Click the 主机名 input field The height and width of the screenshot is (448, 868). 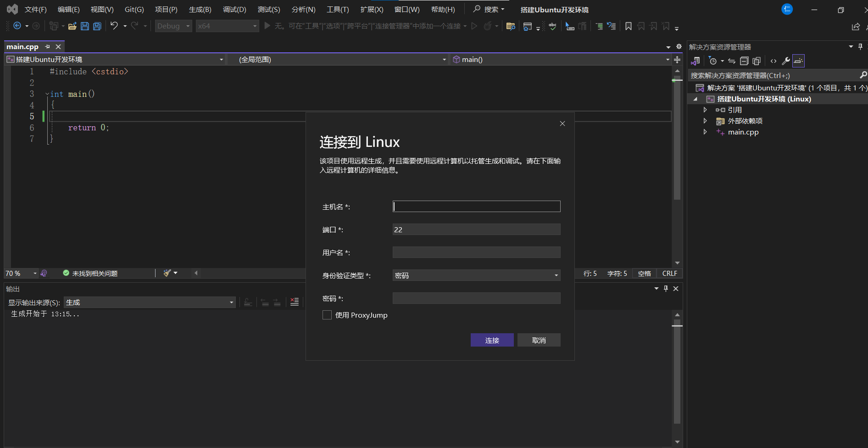pyautogui.click(x=477, y=207)
